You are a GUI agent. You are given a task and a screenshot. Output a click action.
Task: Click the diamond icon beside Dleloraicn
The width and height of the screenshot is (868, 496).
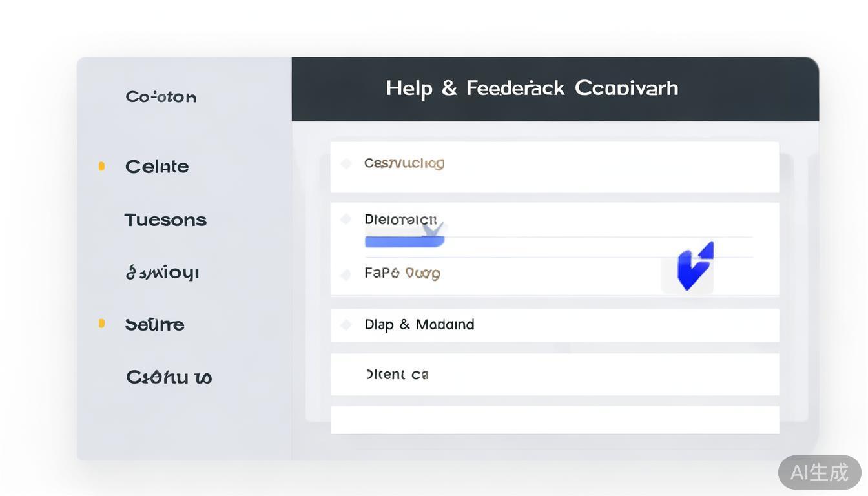pyautogui.click(x=346, y=220)
